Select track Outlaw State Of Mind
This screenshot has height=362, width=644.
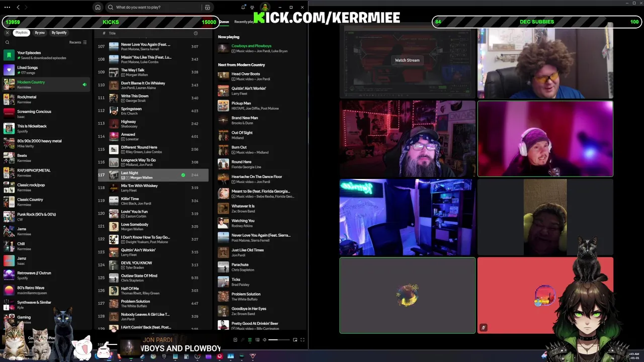coord(153,278)
